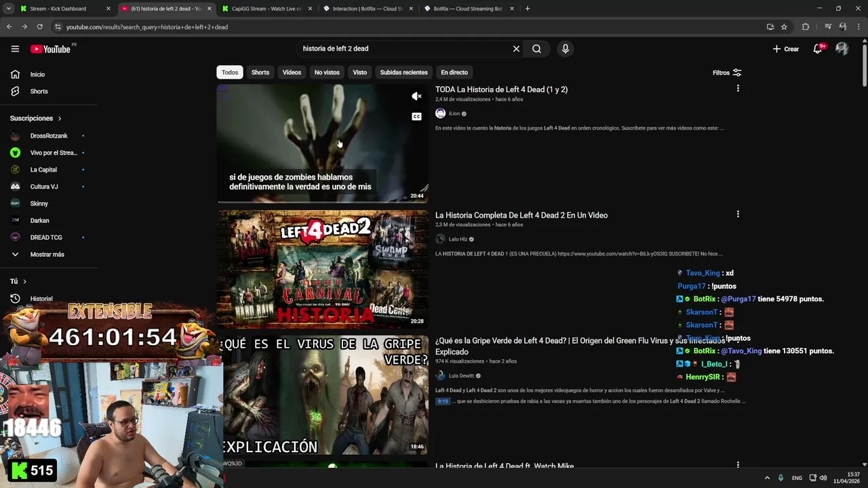Select the Visto filter chip
The width and height of the screenshot is (868, 488).
[x=359, y=73]
